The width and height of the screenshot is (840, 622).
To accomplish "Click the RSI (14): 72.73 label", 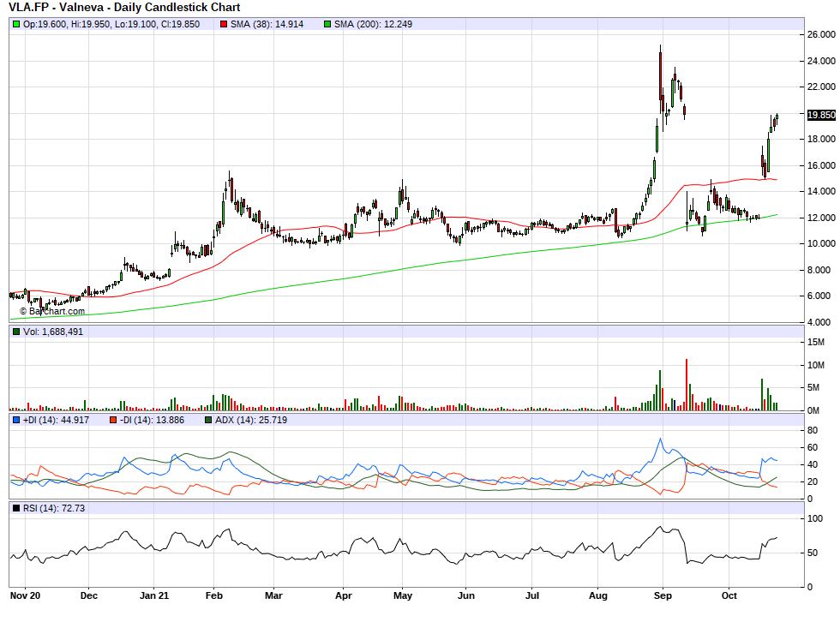I will pos(53,509).
